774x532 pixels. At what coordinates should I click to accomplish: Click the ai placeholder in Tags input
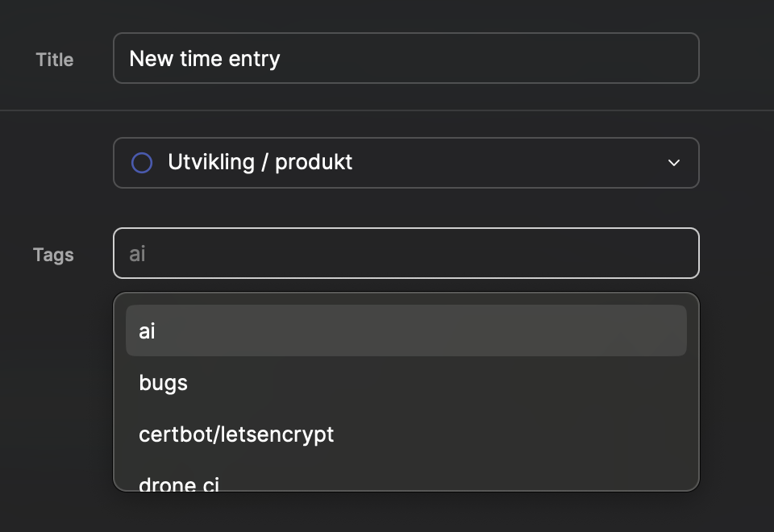(138, 254)
